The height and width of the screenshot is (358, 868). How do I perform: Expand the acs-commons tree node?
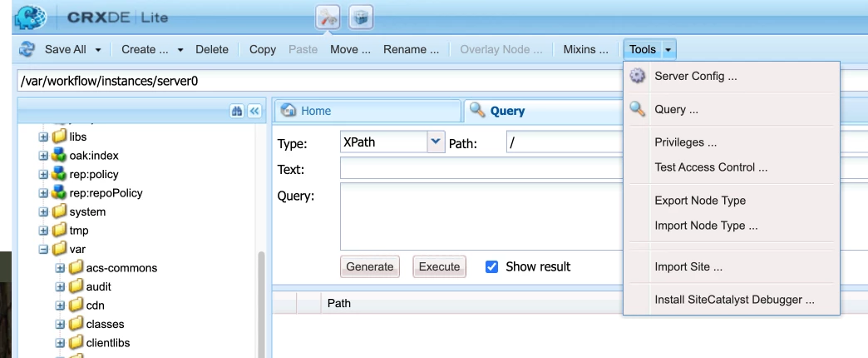click(61, 268)
